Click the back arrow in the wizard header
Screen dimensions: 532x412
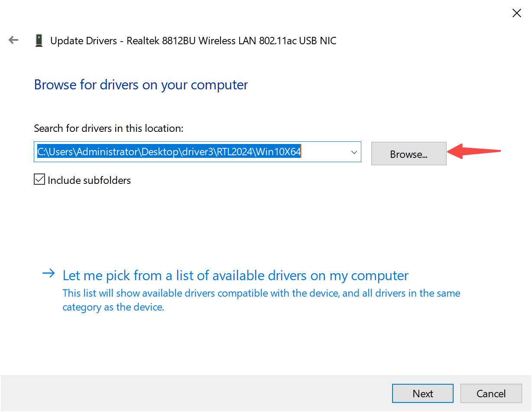pos(13,40)
